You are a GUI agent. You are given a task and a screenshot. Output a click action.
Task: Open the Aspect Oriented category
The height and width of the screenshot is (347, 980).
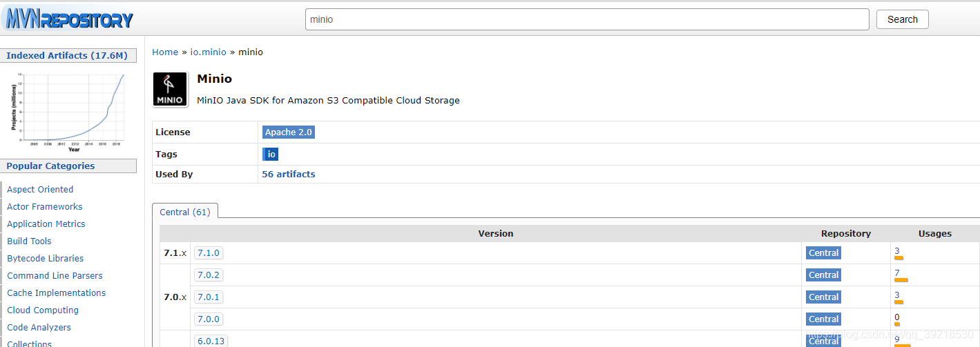coord(40,189)
